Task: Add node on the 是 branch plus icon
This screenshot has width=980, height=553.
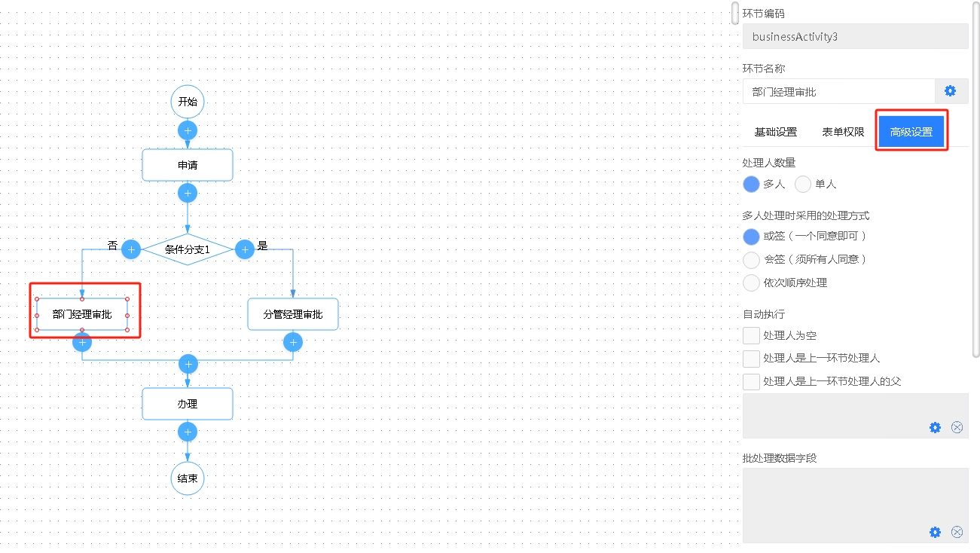Action: coord(244,249)
